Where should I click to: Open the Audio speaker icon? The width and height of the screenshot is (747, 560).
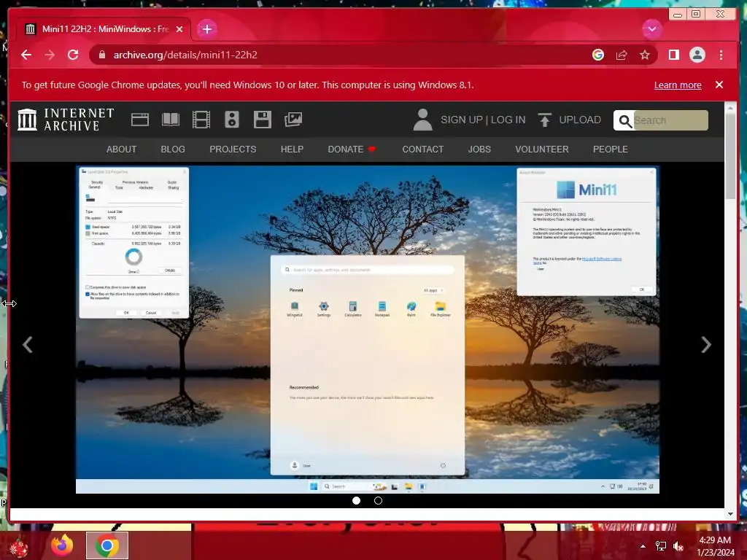[231, 120]
